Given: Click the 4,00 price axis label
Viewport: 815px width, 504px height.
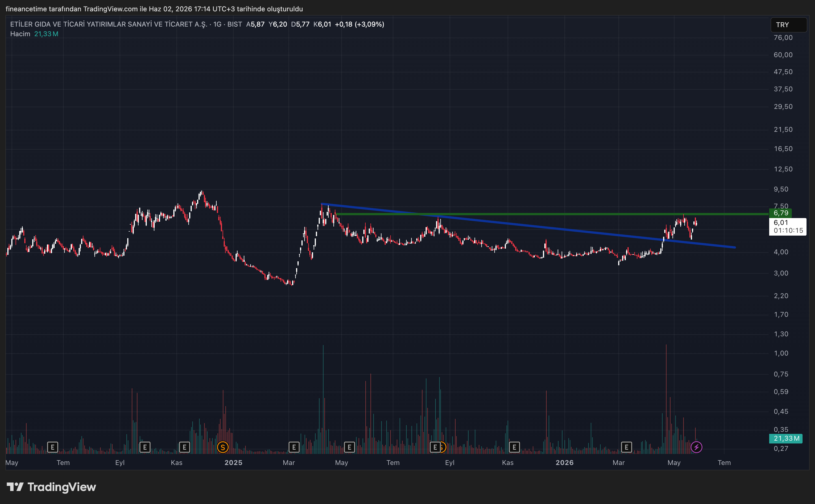Looking at the screenshot, I should point(781,252).
